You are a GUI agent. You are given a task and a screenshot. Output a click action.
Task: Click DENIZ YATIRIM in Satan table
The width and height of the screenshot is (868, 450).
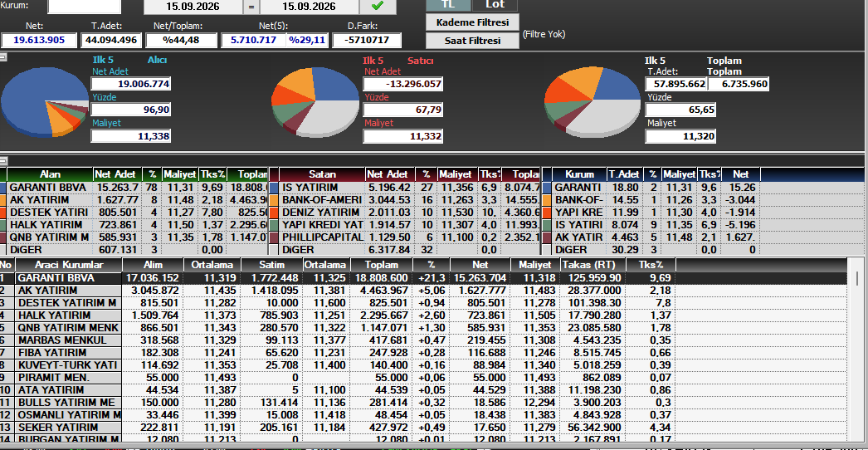320,213
